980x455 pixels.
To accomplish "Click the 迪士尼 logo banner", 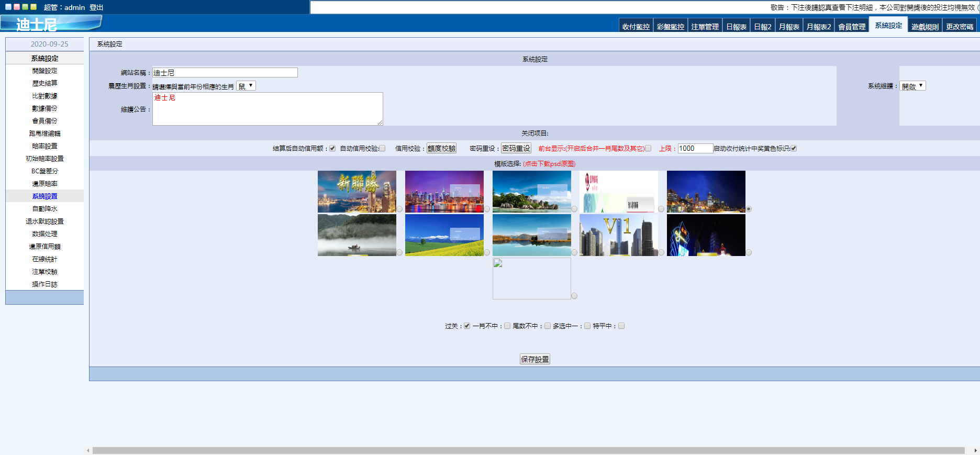I will pos(51,24).
